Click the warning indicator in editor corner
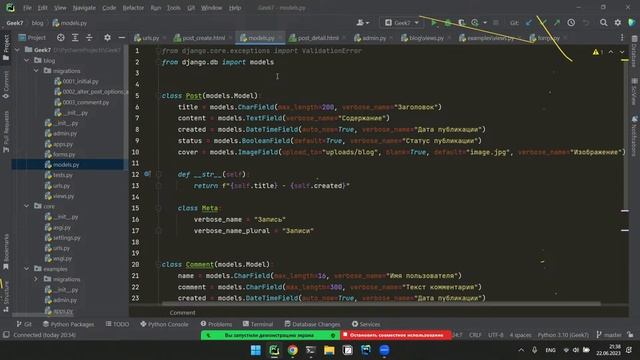The width and height of the screenshot is (640, 360). (x=598, y=52)
